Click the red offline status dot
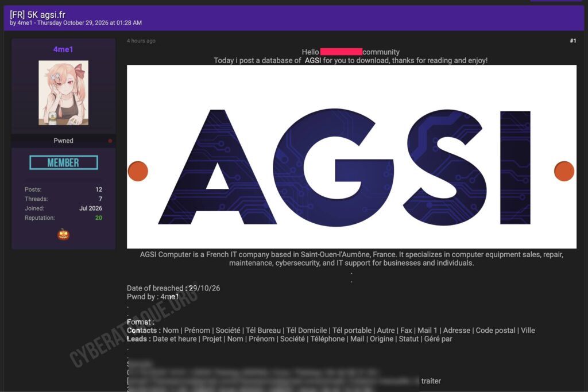Viewport: 588px width, 392px height. [x=110, y=141]
